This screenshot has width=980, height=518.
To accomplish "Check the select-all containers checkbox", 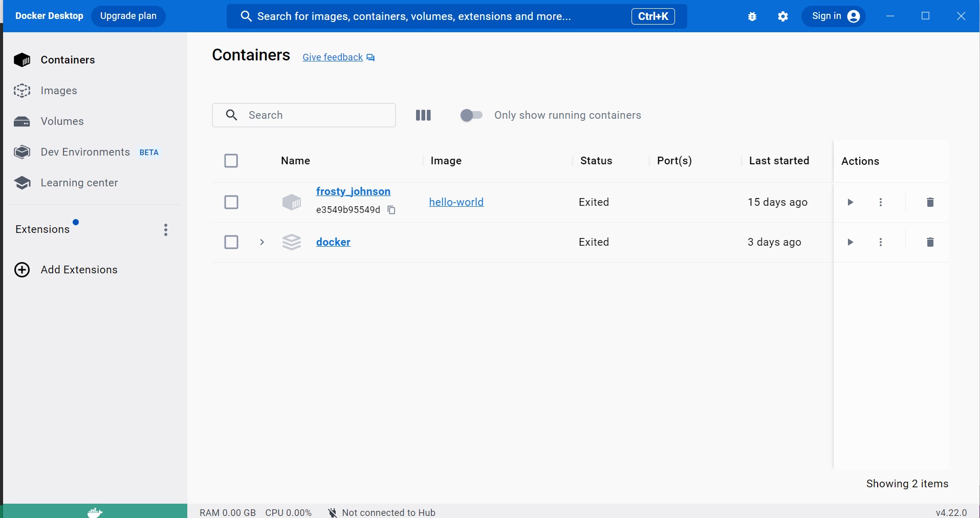I will [231, 161].
